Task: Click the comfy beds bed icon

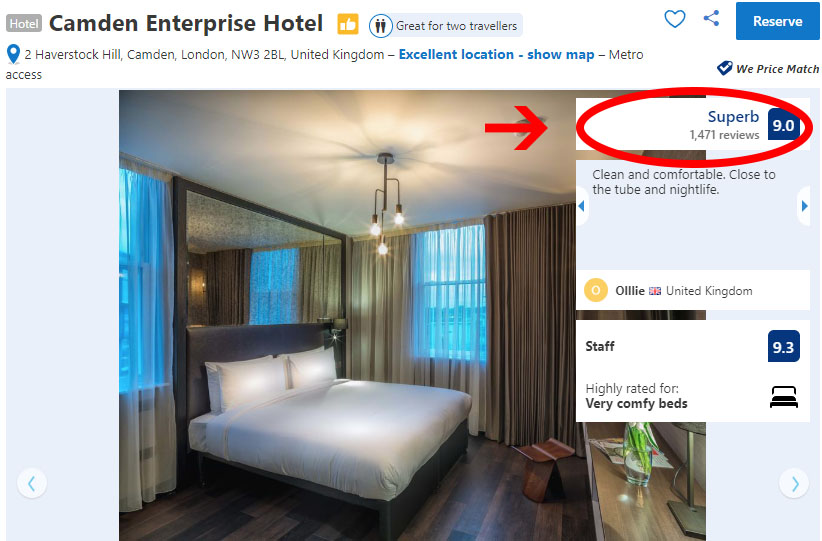Action: [784, 397]
